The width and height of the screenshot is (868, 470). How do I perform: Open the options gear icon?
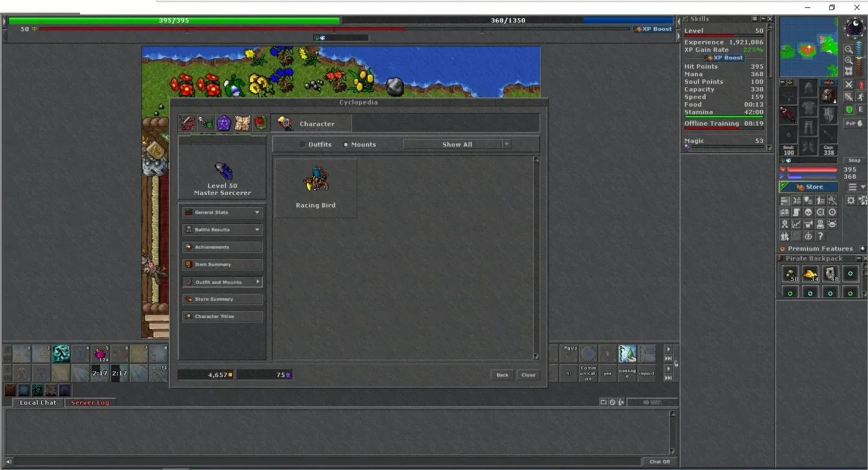[851, 200]
